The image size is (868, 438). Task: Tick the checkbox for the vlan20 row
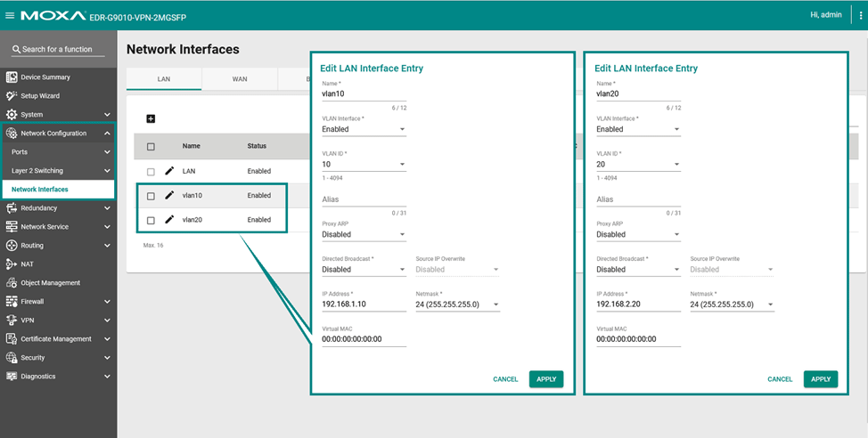tap(151, 220)
